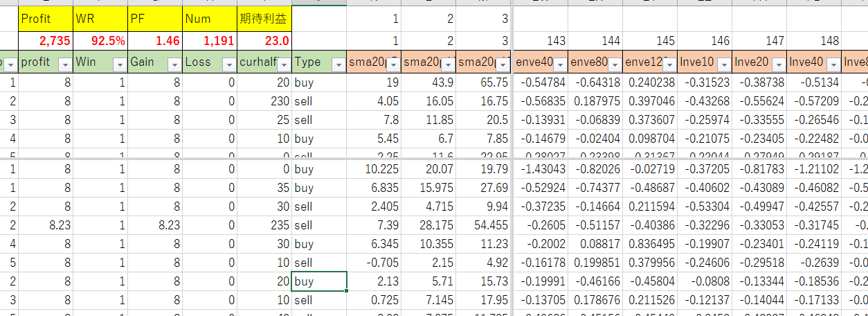Open the curhalf column filter dropdown
This screenshot has height=316, width=868.
pyautogui.click(x=283, y=64)
